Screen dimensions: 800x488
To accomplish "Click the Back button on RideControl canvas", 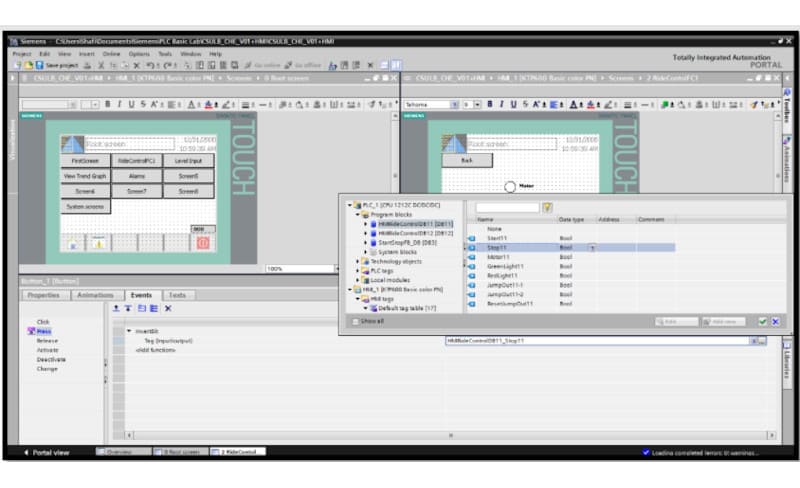I will [467, 160].
